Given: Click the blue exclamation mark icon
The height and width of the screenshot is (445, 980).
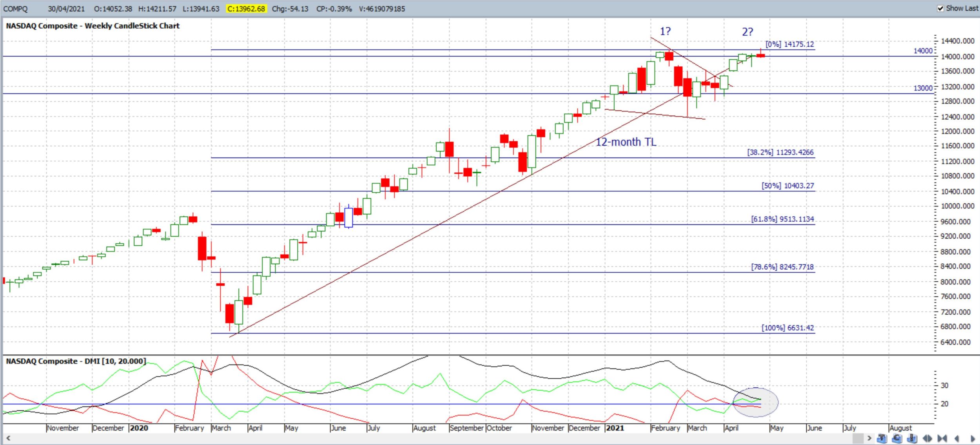Looking at the screenshot, I should click(912, 438).
